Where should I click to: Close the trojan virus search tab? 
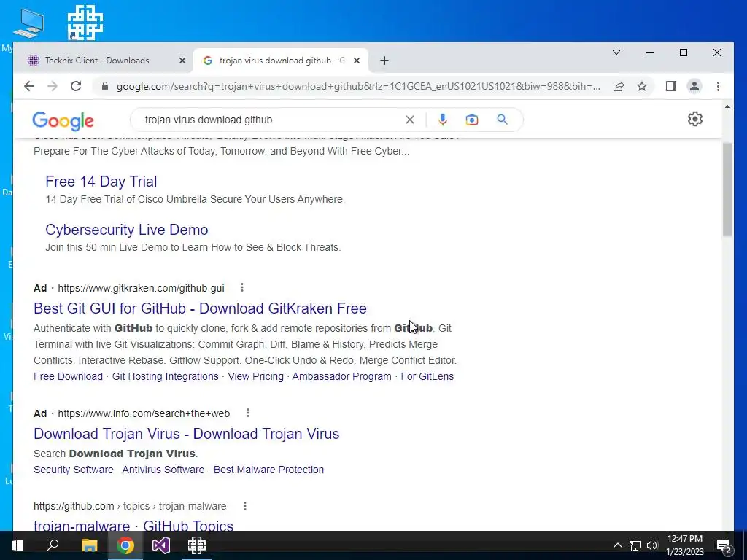[x=356, y=61]
